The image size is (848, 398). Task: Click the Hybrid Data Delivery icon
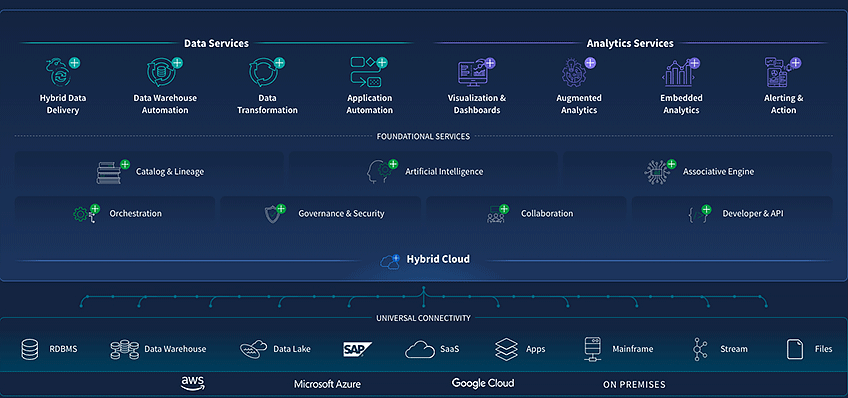pyautogui.click(x=59, y=73)
